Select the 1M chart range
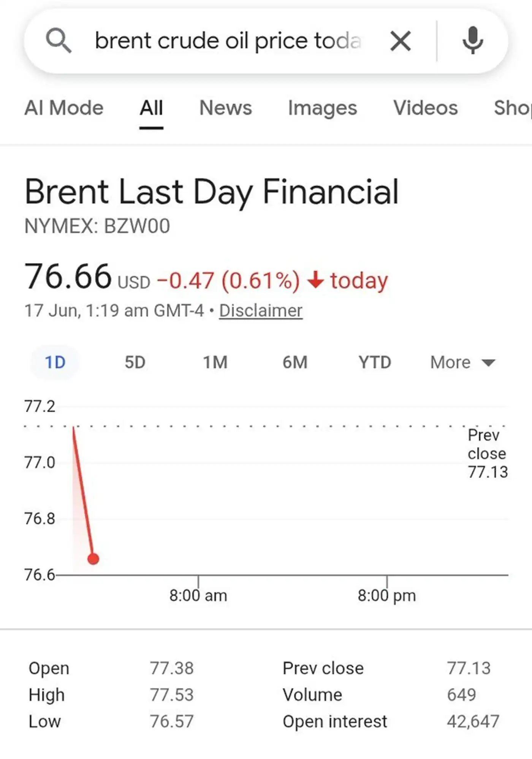This screenshot has height=759, width=532. pos(215,362)
